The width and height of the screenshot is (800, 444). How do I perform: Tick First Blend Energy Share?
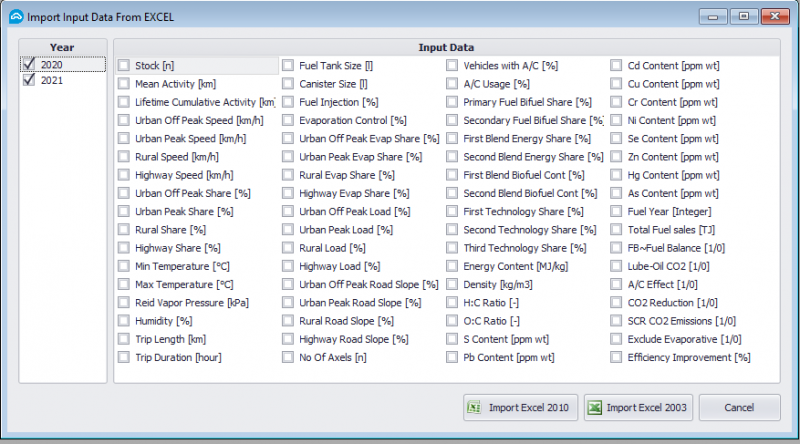click(x=452, y=138)
